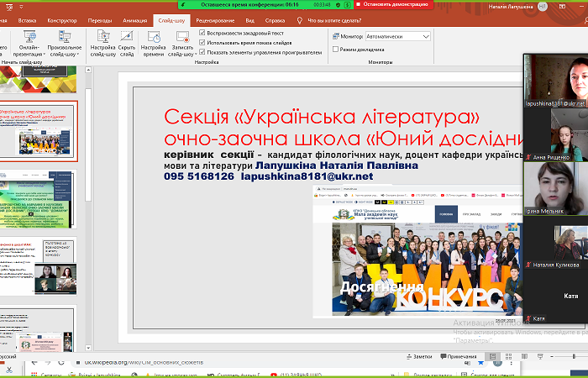Open Заметки notes pane button
The height and width of the screenshot is (378, 588).
[421, 357]
